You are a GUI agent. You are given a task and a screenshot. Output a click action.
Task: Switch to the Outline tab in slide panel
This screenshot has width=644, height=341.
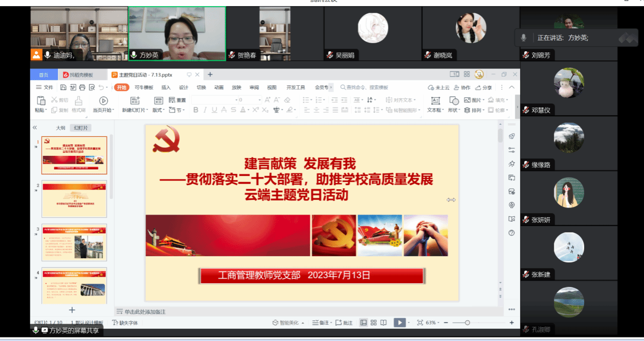pyautogui.click(x=60, y=128)
